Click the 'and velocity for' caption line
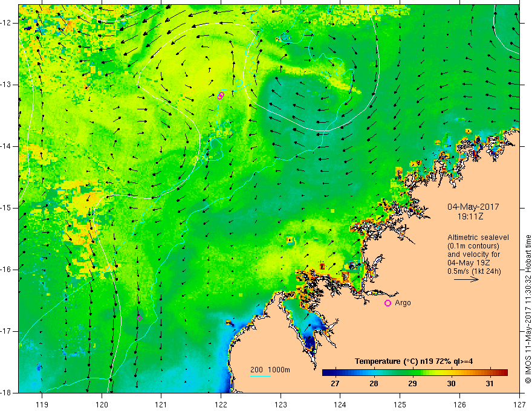 pos(473,254)
